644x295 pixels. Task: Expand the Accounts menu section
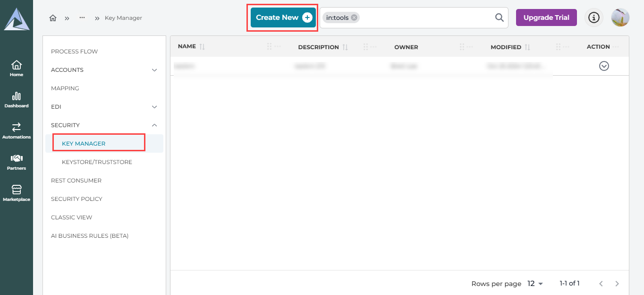pyautogui.click(x=154, y=70)
